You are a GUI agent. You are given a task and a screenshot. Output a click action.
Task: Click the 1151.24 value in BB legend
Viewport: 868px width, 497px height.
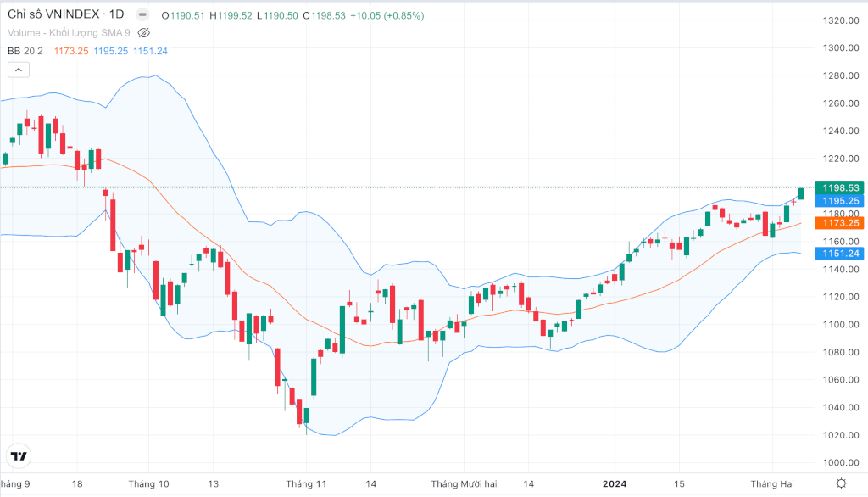(x=150, y=51)
